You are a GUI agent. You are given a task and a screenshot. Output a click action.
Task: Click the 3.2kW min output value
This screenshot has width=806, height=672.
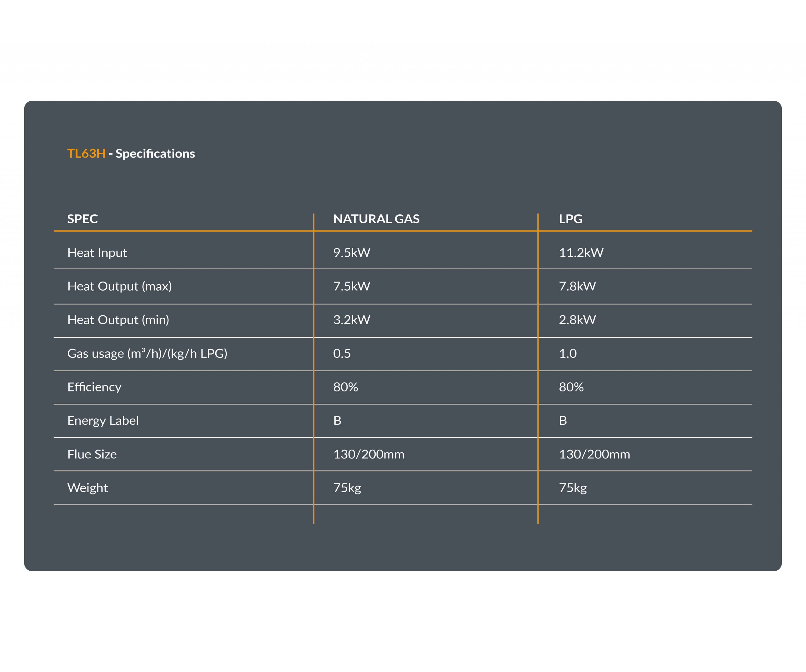352,320
